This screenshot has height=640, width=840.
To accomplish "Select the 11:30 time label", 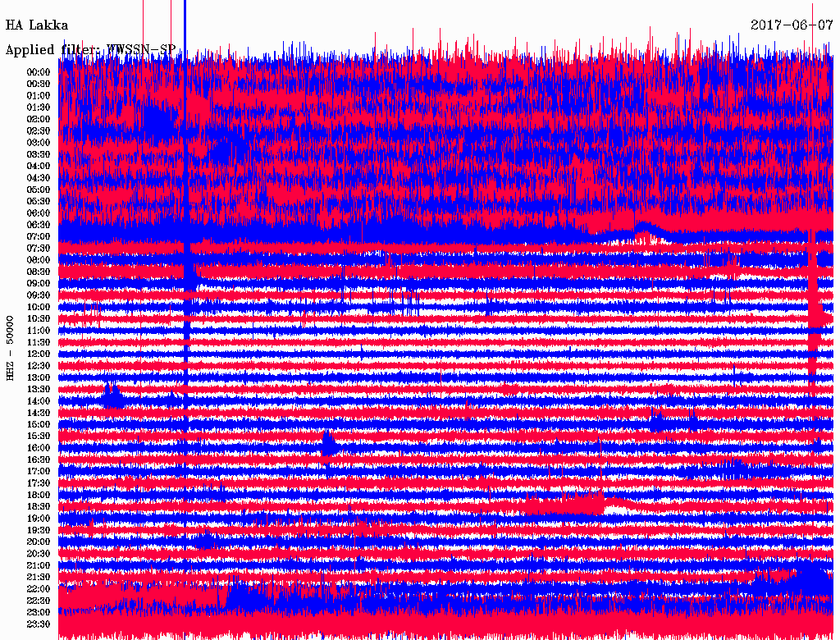I will coord(39,342).
